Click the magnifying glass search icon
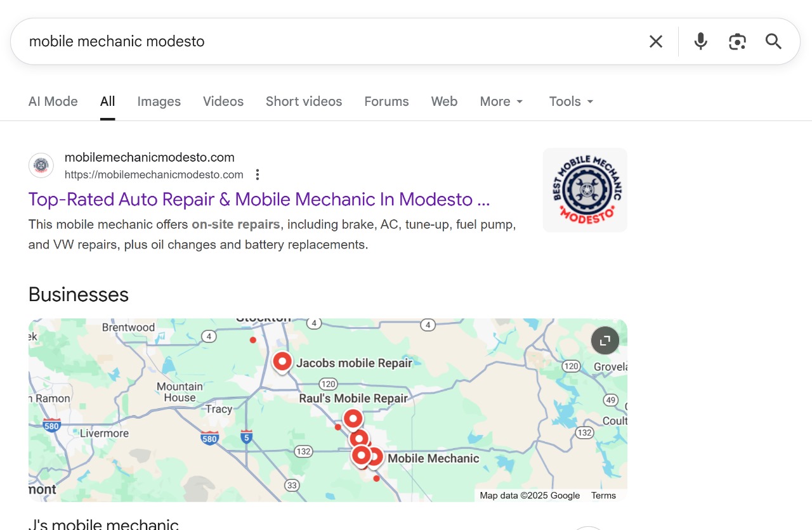This screenshot has height=530, width=812. (x=773, y=42)
